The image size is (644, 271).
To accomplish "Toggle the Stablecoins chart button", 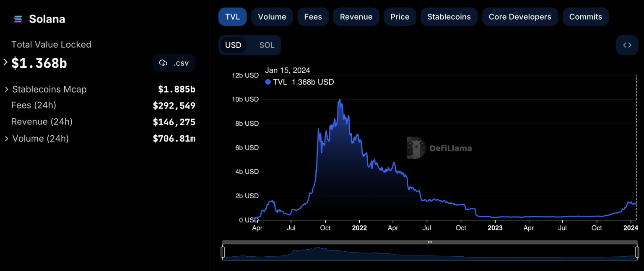I will 449,17.
